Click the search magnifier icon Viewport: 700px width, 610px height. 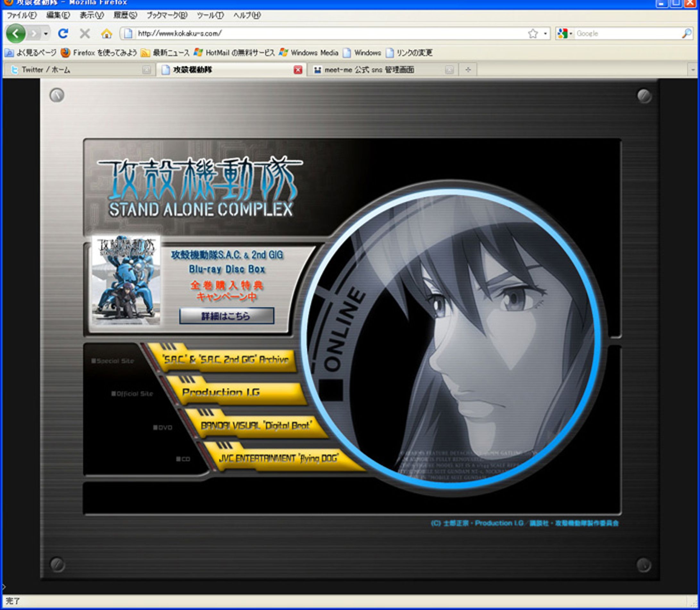[x=687, y=33]
